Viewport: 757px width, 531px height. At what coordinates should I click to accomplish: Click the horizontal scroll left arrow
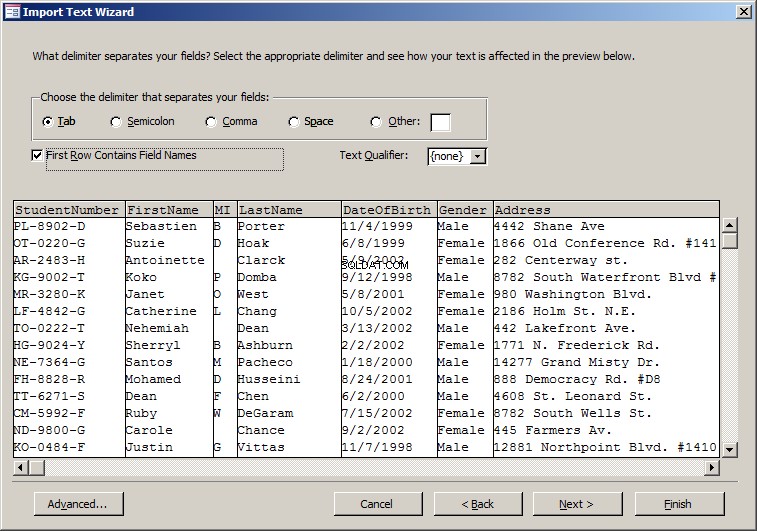(x=21, y=467)
